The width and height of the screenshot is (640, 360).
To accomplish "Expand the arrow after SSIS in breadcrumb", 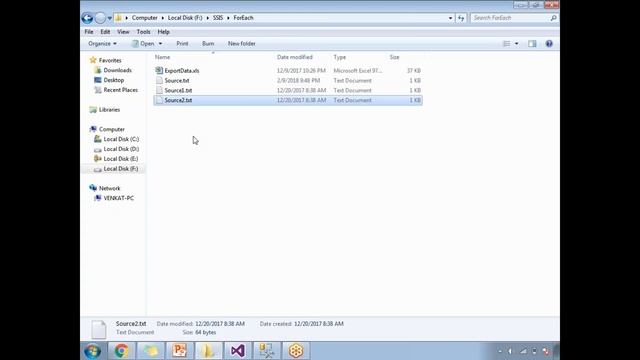I will coord(228,18).
